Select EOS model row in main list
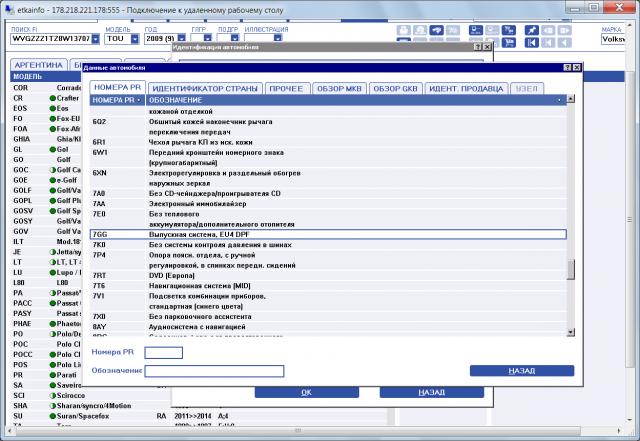Viewport: 640px width, 441px height. tap(46, 108)
